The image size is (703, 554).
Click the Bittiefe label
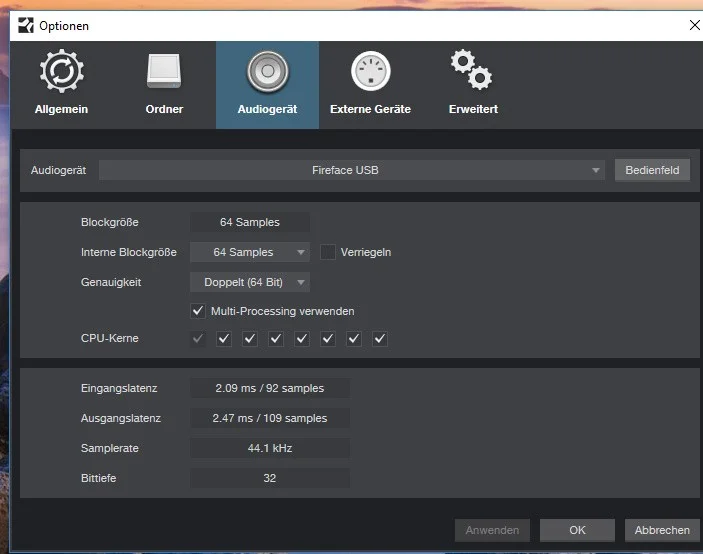(98, 478)
